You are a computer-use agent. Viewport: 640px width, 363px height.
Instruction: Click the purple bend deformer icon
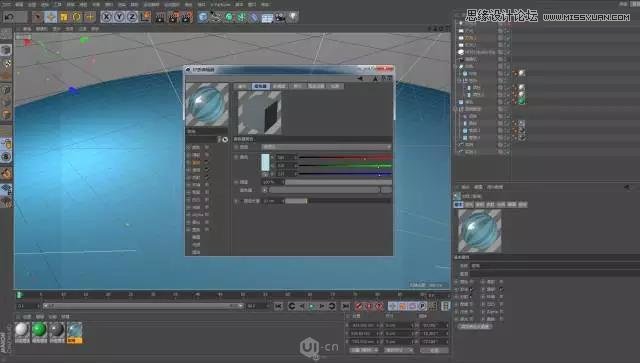254,17
